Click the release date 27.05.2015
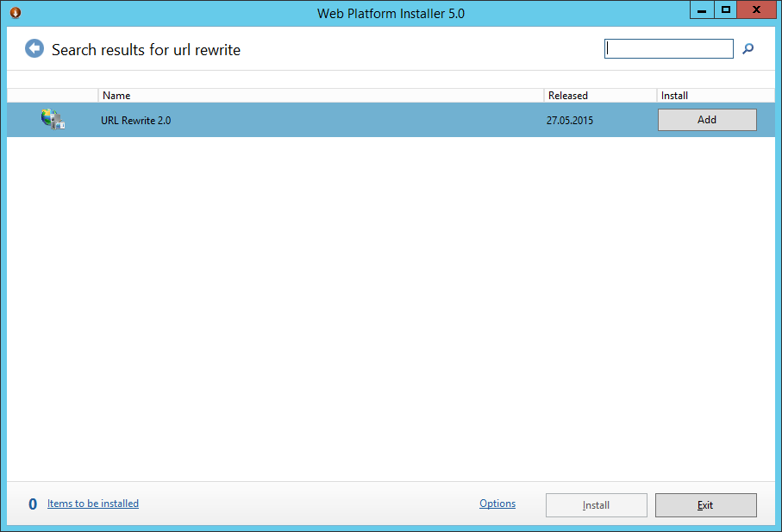Viewport: 782px width, 532px height. coord(570,120)
